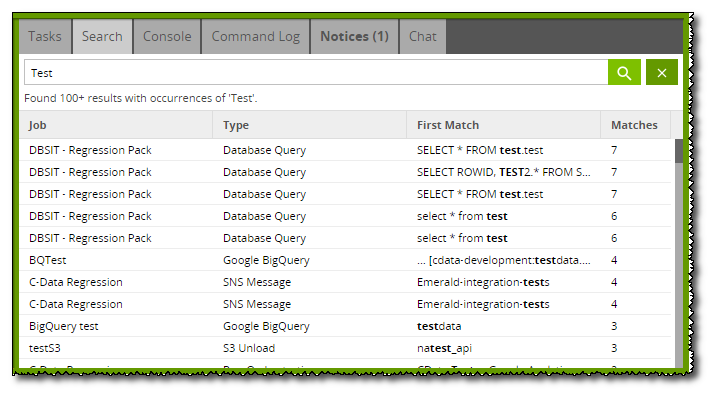Clear the search with the X button

coord(662,72)
